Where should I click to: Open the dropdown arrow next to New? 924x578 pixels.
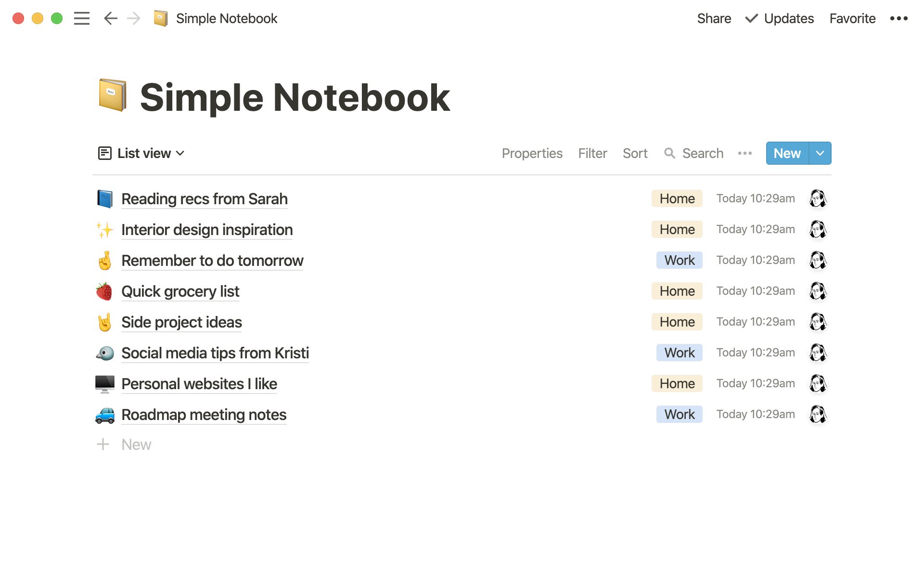820,153
